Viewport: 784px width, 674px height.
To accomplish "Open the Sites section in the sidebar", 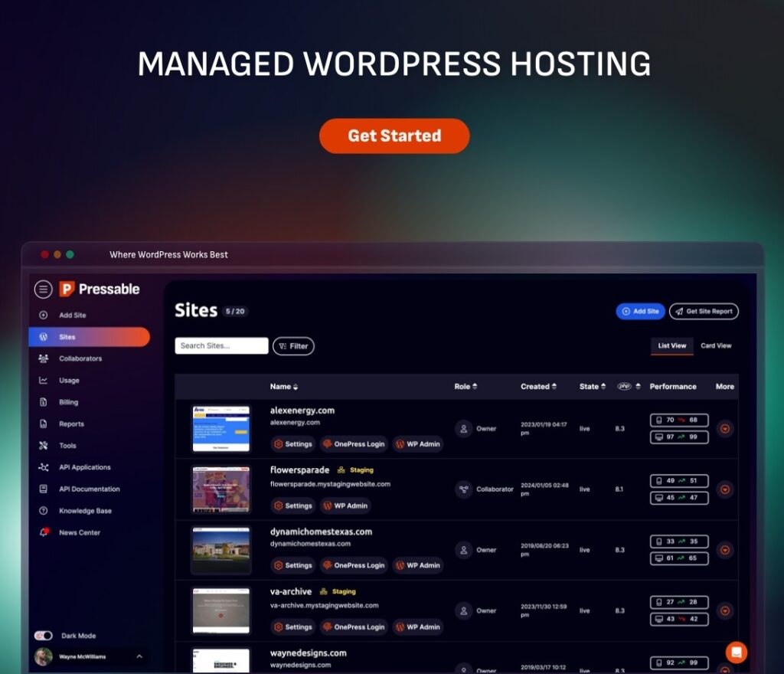I will point(67,337).
